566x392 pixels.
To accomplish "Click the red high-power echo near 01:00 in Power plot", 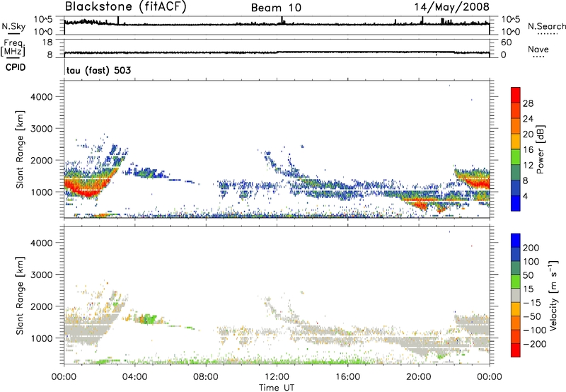I will click(x=85, y=188).
